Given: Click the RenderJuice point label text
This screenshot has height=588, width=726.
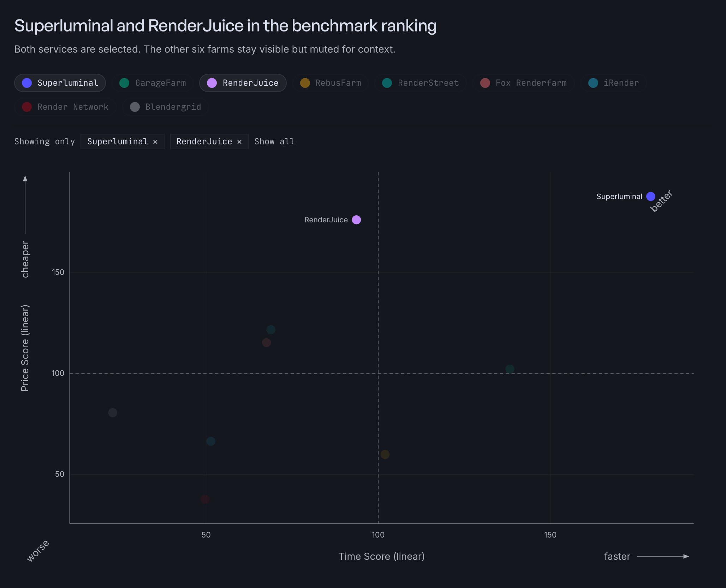Looking at the screenshot, I should pos(326,220).
